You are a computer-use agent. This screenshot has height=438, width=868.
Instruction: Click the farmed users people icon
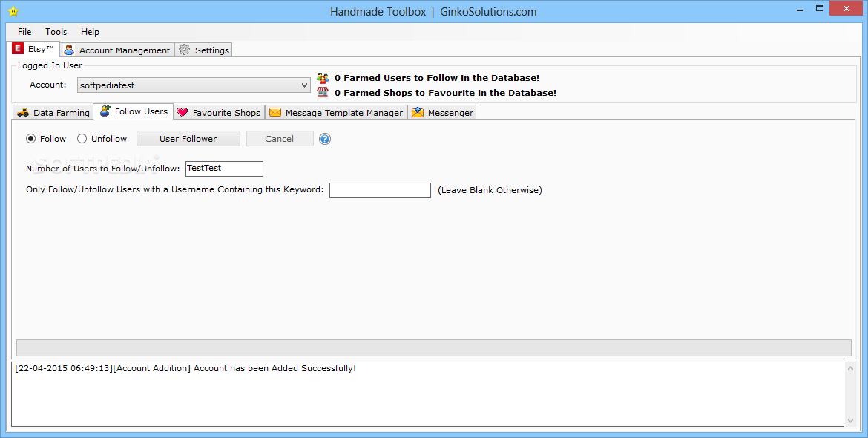[323, 78]
